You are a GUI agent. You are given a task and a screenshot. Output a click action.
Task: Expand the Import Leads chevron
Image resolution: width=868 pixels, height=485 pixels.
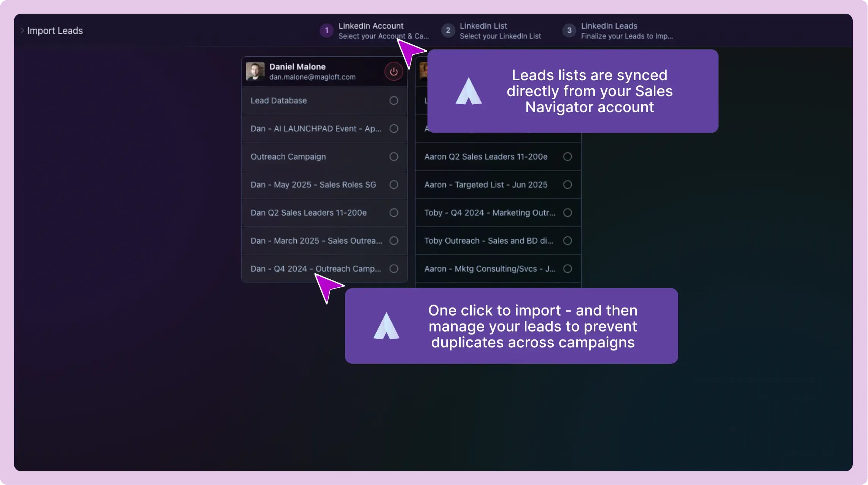[x=22, y=30]
